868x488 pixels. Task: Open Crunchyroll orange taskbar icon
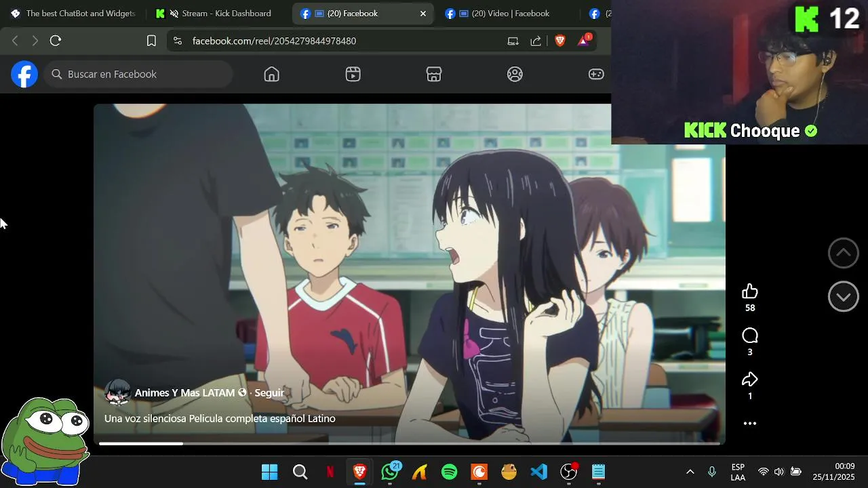point(479,472)
